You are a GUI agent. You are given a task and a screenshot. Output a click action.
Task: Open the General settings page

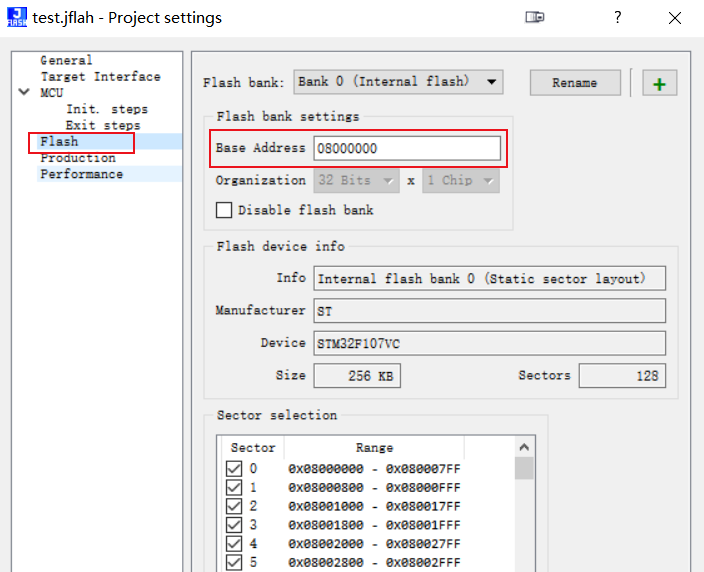coord(66,60)
